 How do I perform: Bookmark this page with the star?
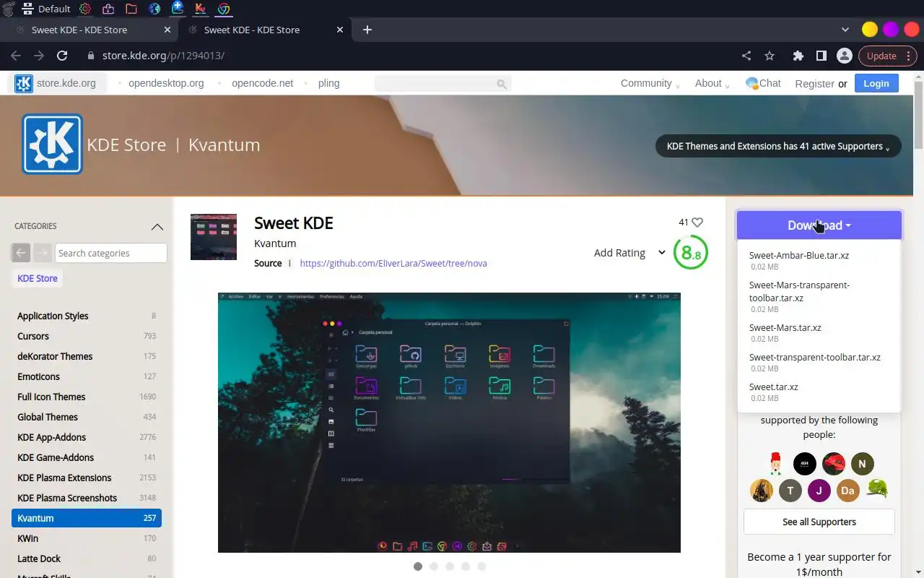(x=770, y=56)
